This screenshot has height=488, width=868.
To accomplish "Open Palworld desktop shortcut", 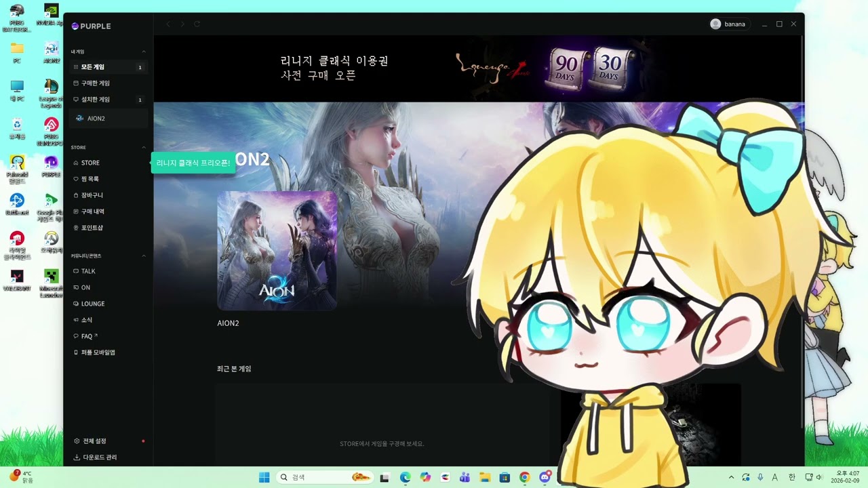I will (x=17, y=170).
